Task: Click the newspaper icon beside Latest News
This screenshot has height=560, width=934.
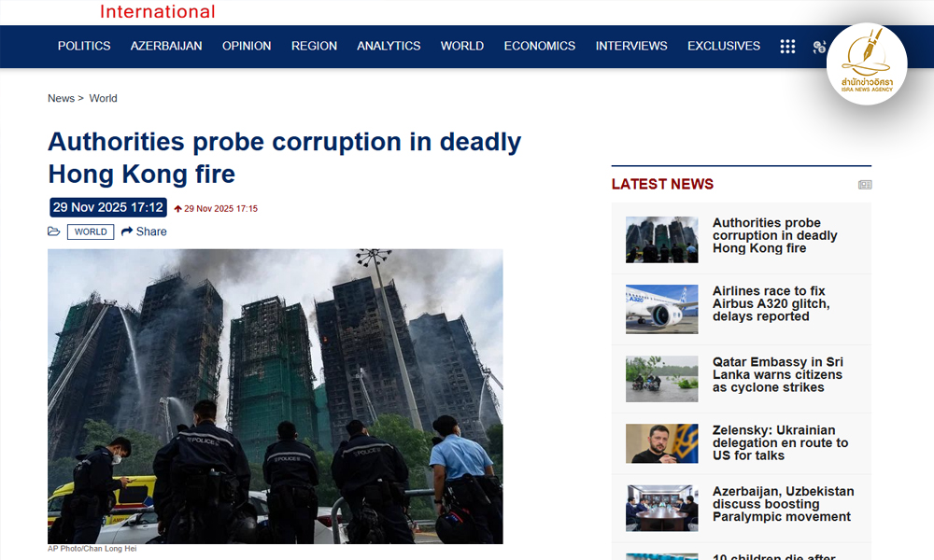Action: tap(865, 185)
